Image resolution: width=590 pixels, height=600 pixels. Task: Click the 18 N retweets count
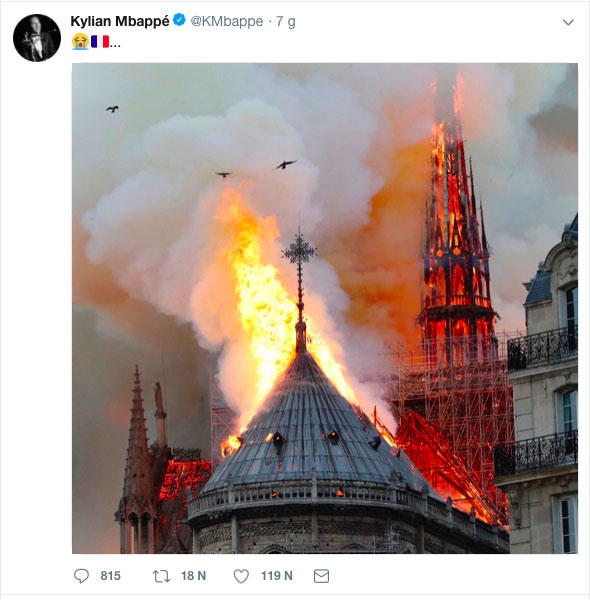point(193,576)
